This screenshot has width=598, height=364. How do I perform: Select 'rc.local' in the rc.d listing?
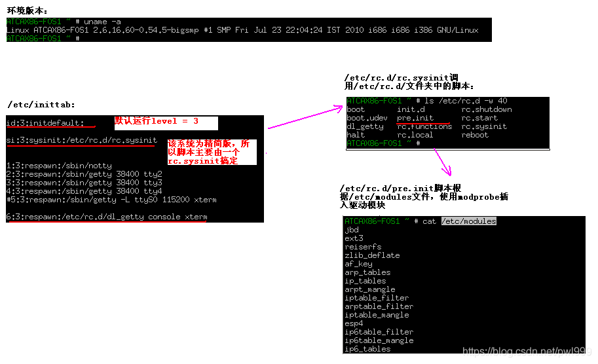pyautogui.click(x=415, y=135)
